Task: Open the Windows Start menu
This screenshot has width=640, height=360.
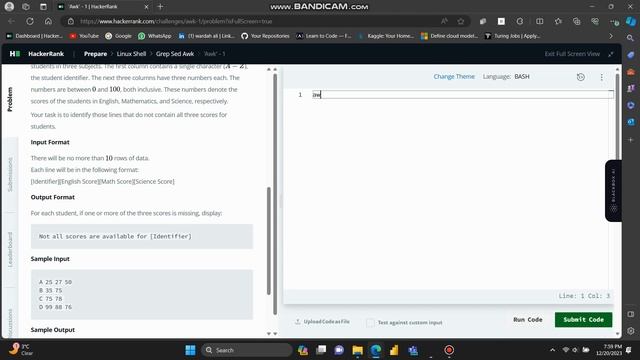Action: [x=190, y=350]
